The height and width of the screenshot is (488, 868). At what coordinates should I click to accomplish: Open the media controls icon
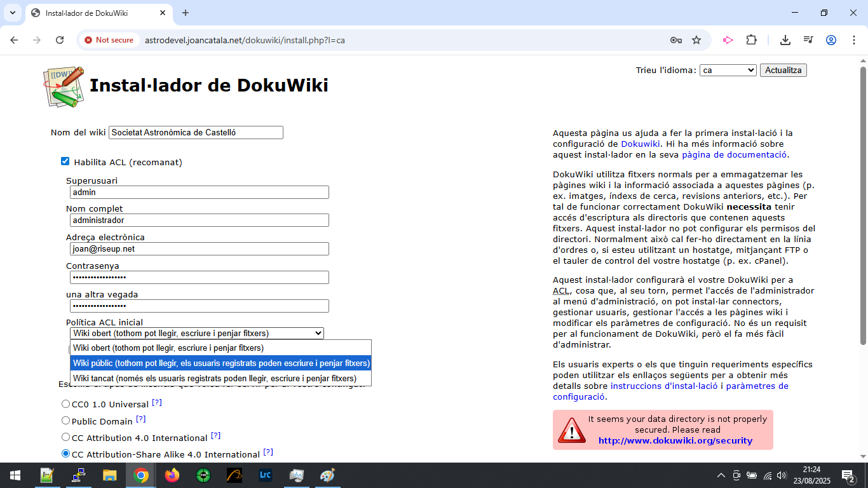pyautogui.click(x=808, y=40)
